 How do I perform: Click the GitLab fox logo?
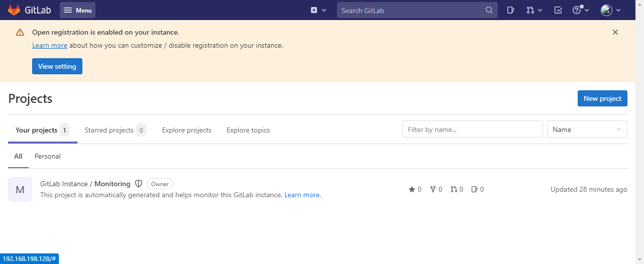(14, 10)
